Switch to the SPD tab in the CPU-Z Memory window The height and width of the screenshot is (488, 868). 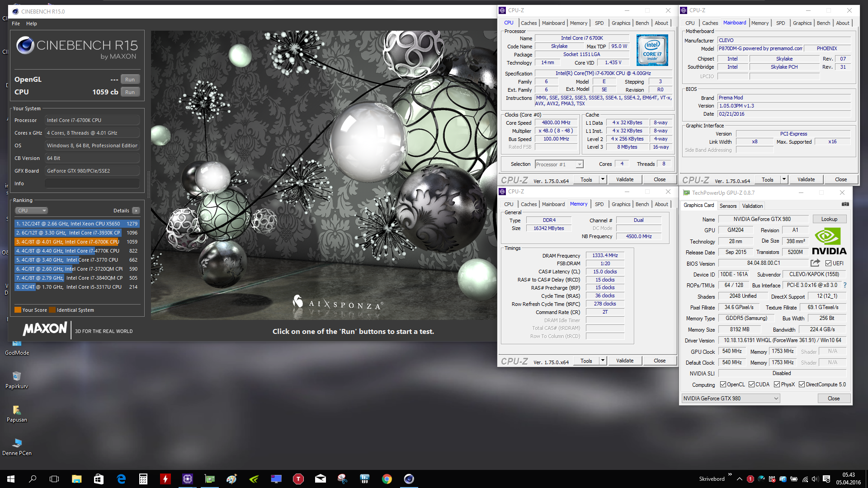pyautogui.click(x=599, y=204)
